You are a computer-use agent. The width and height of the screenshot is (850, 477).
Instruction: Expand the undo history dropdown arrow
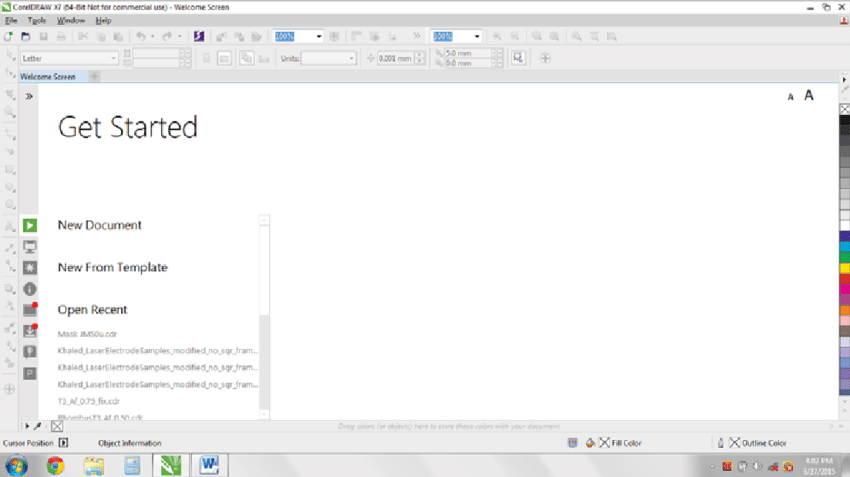coord(153,36)
